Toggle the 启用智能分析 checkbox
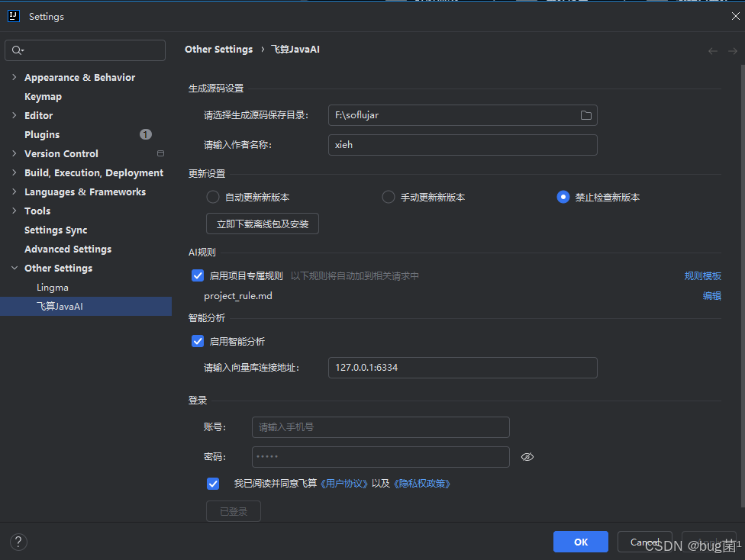This screenshot has height=560, width=745. pos(198,341)
